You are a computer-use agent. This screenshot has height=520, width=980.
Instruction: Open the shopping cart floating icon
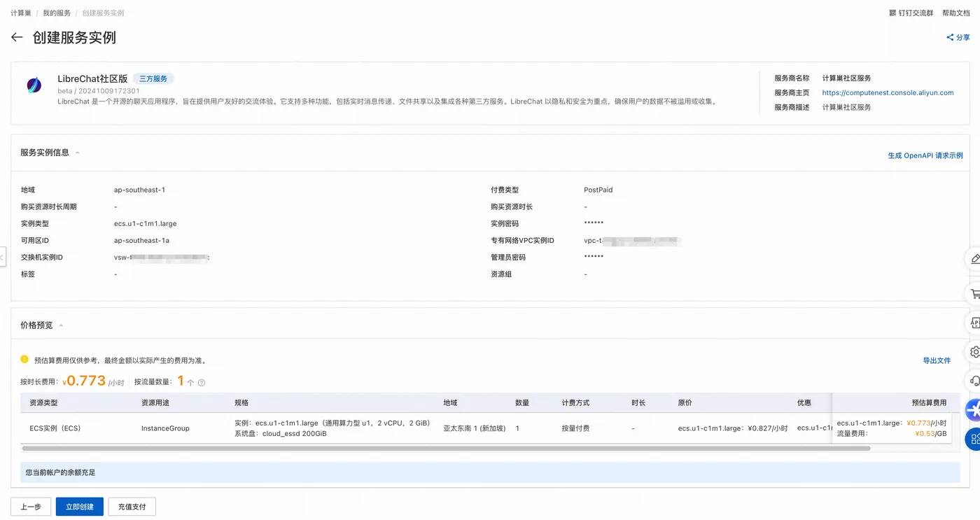tap(974, 294)
